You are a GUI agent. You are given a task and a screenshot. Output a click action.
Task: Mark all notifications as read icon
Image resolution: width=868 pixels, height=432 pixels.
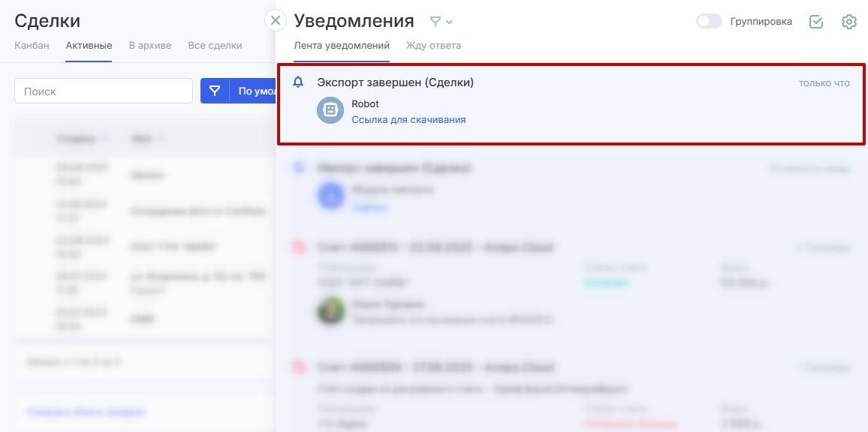816,22
